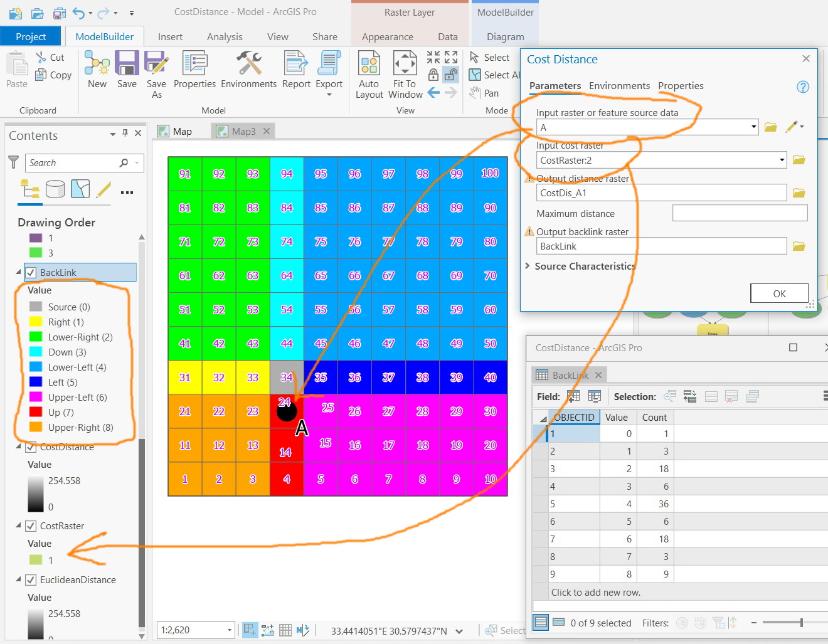
Task: Click the Undo arrow in title bar
Action: pyautogui.click(x=78, y=13)
